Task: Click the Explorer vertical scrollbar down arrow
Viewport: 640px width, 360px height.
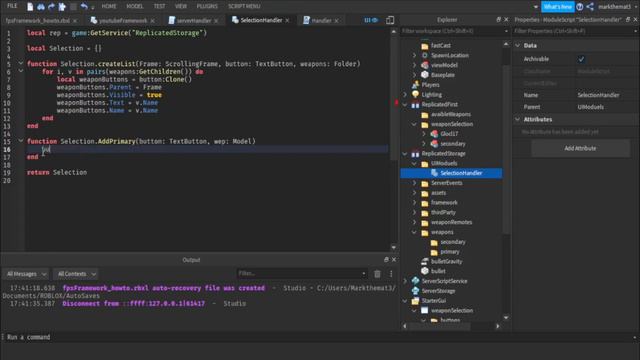Action: click(506, 318)
